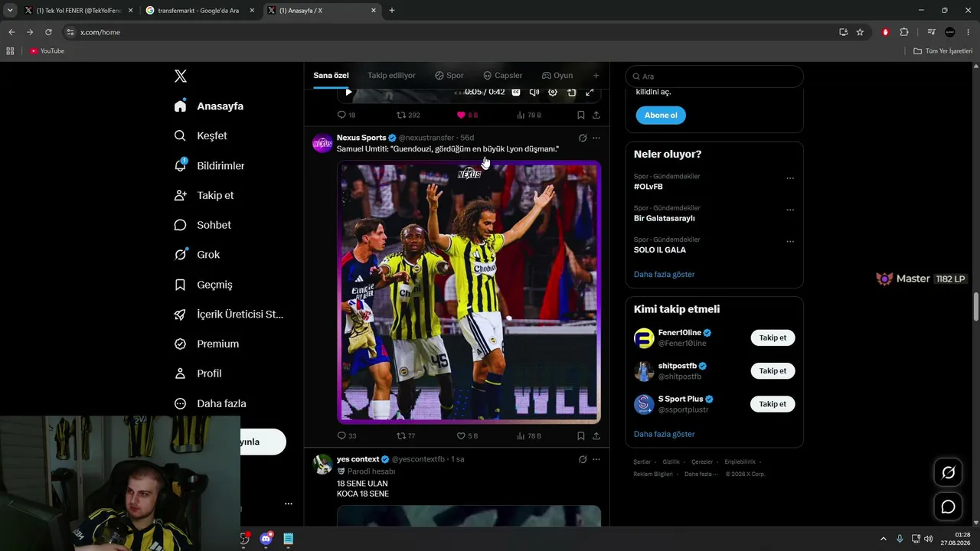The width and height of the screenshot is (980, 551).
Task: Bookmark the top video post
Action: click(581, 115)
